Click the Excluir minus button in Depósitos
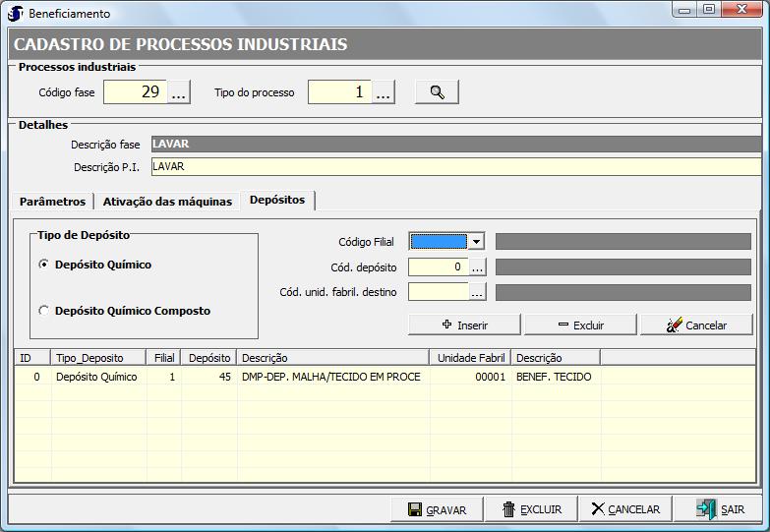Viewport: 770px width, 532px height. (580, 325)
